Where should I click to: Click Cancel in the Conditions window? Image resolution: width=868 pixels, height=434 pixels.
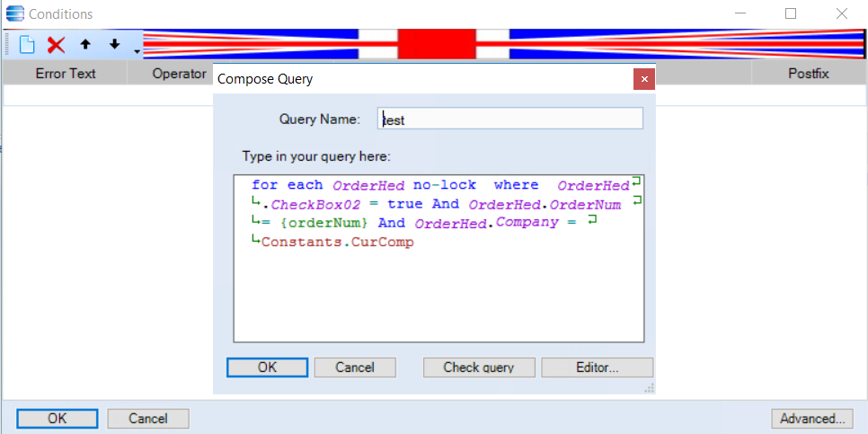click(148, 419)
